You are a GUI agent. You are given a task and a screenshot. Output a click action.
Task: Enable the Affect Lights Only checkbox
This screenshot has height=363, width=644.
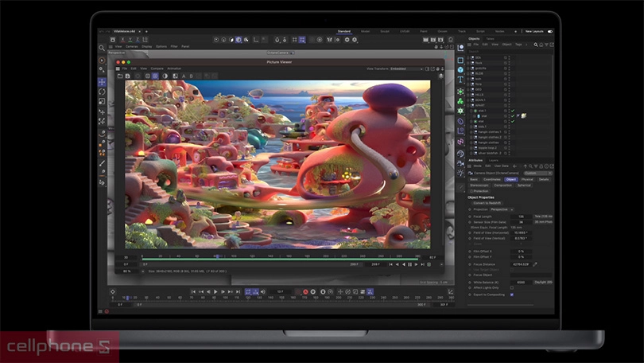pyautogui.click(x=512, y=287)
